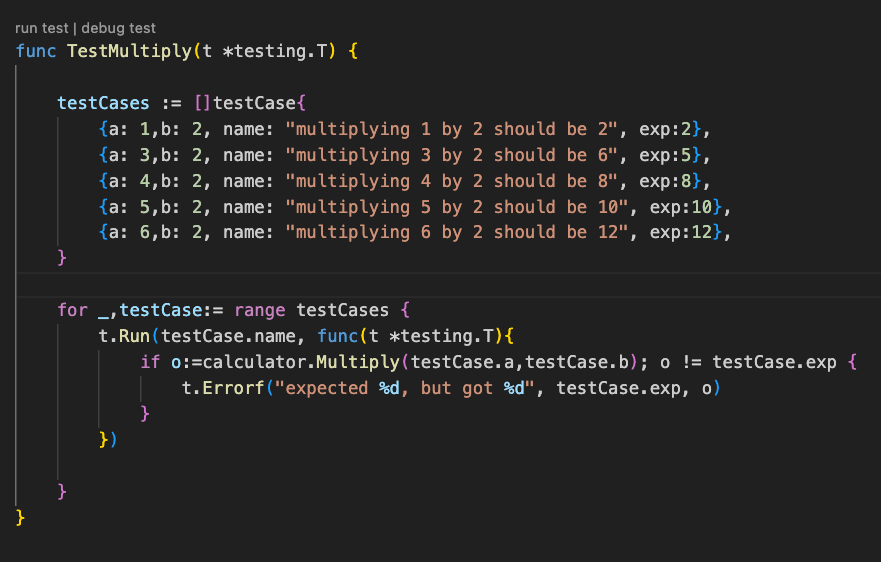Screen dimensions: 881x562
Task: Click the final closing brace of TestMultiply
Action: (x=20, y=517)
